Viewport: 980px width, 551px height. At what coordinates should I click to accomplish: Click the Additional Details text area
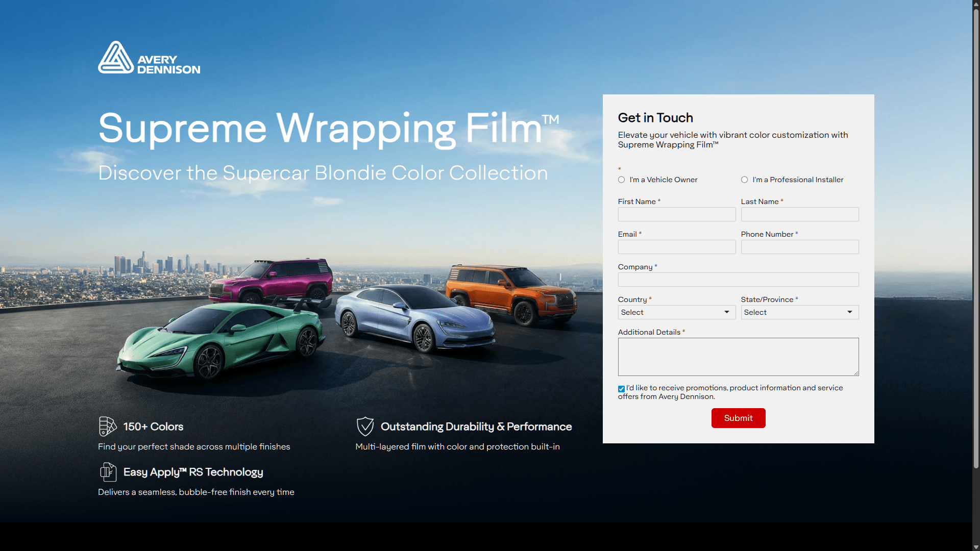tap(738, 357)
